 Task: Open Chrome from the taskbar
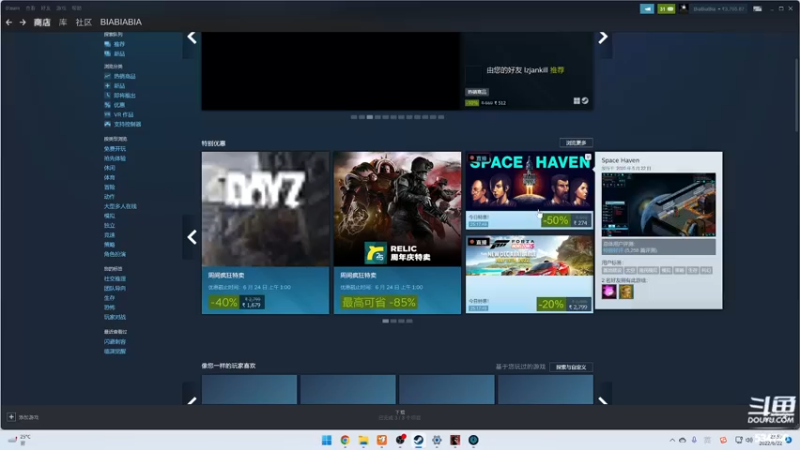point(345,440)
